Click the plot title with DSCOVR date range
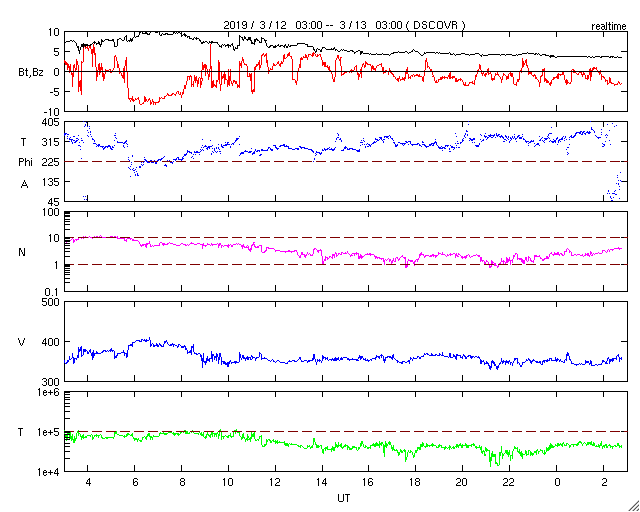Image resolution: width=640 pixels, height=512 pixels. click(344, 25)
